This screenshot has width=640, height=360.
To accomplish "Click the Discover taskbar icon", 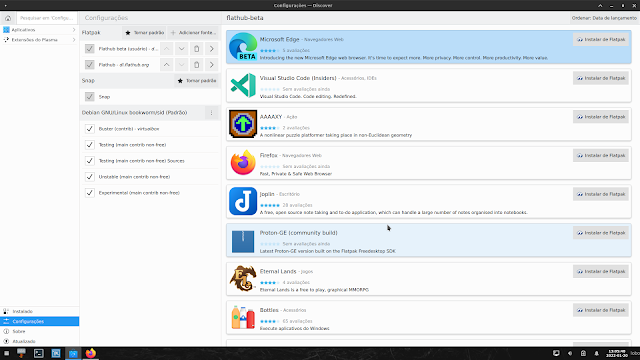I will tap(73, 353).
